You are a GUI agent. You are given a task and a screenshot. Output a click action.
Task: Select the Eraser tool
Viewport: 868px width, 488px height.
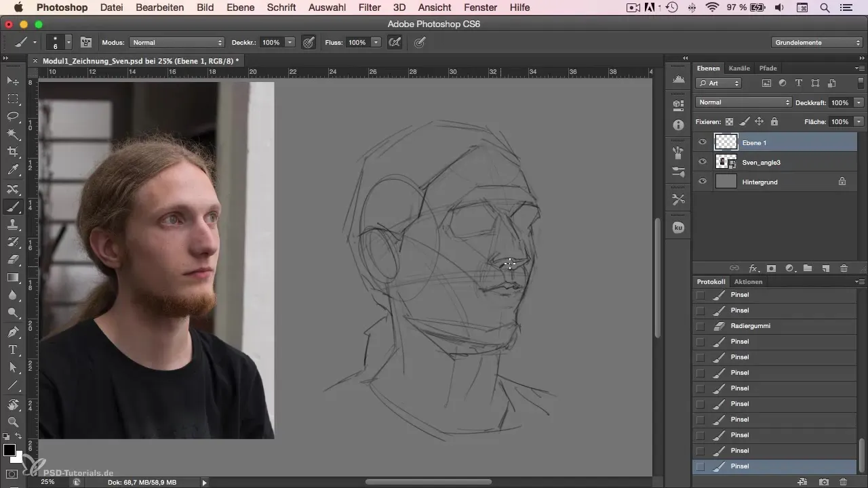point(12,259)
